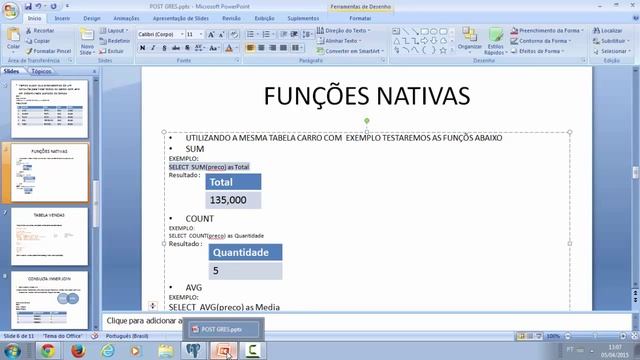Click the notes field to add notes
The width and height of the screenshot is (640, 360).
[367, 321]
